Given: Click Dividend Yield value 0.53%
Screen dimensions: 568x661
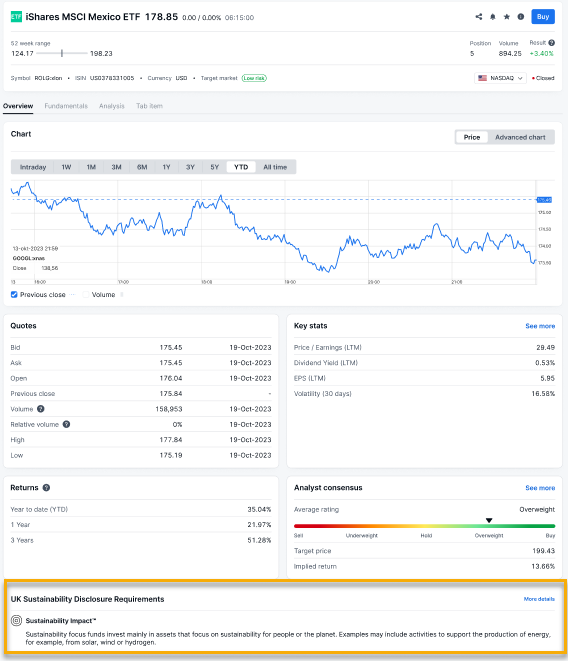Looking at the screenshot, I should 545,363.
